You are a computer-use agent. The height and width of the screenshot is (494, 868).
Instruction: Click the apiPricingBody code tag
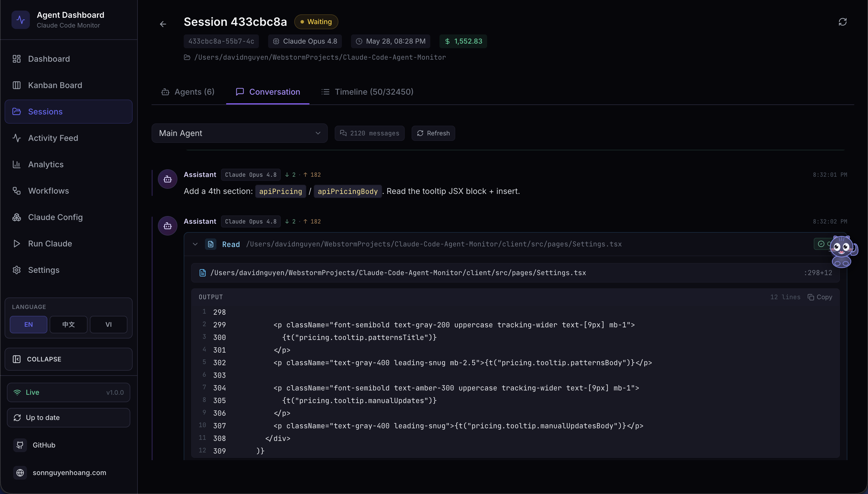(348, 191)
